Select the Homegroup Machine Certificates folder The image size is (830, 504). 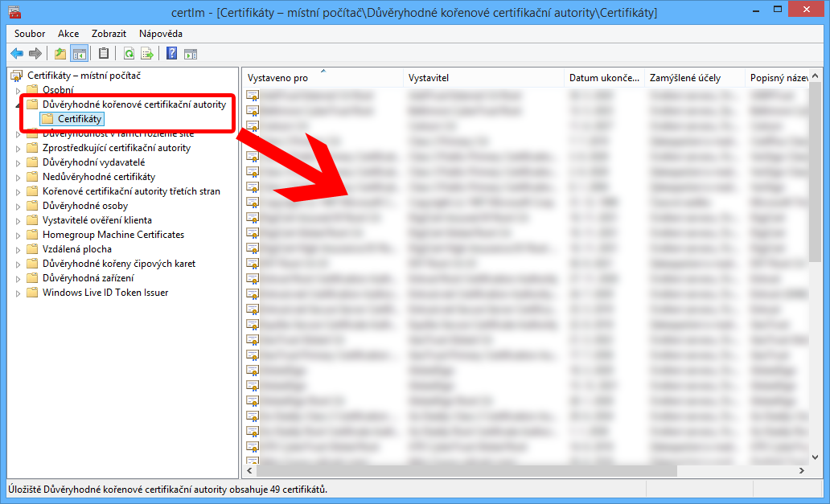pyautogui.click(x=113, y=235)
